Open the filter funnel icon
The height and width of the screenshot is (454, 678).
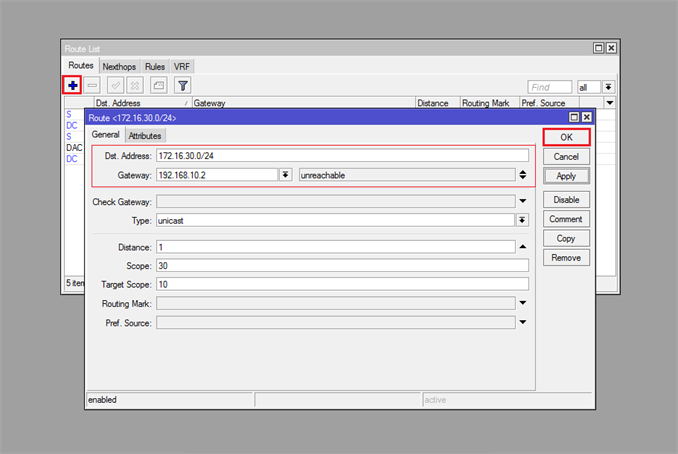[183, 85]
